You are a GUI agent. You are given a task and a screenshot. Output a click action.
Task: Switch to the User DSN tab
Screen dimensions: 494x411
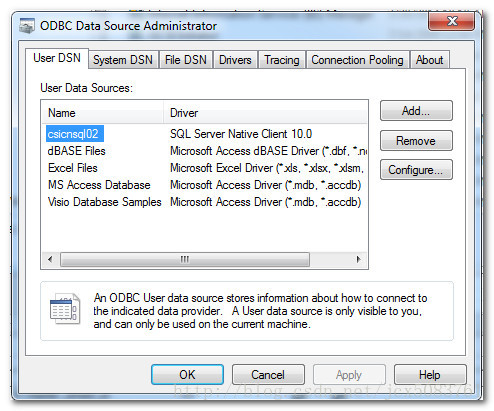tap(57, 58)
